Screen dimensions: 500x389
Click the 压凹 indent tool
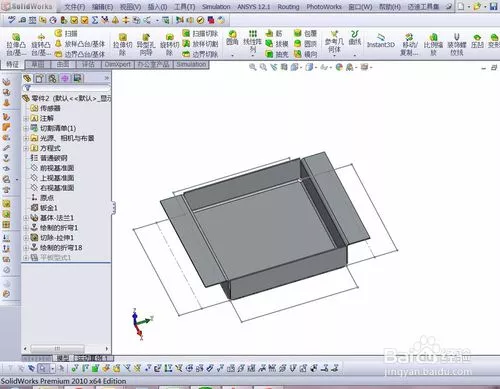pyautogui.click(x=477, y=41)
